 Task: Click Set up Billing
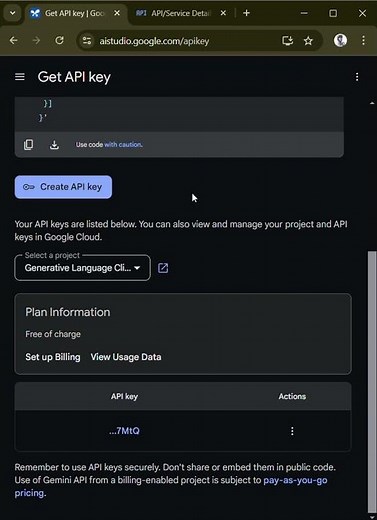click(53, 357)
